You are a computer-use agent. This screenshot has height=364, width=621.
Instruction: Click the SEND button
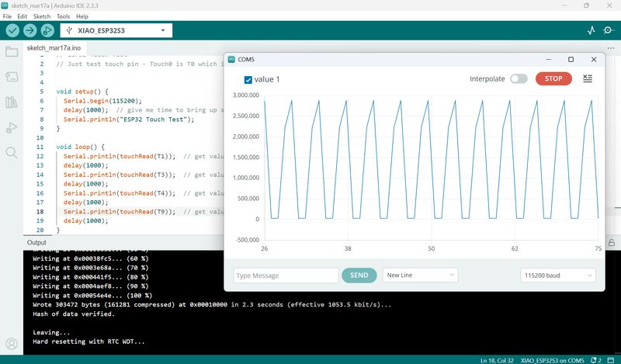(359, 276)
